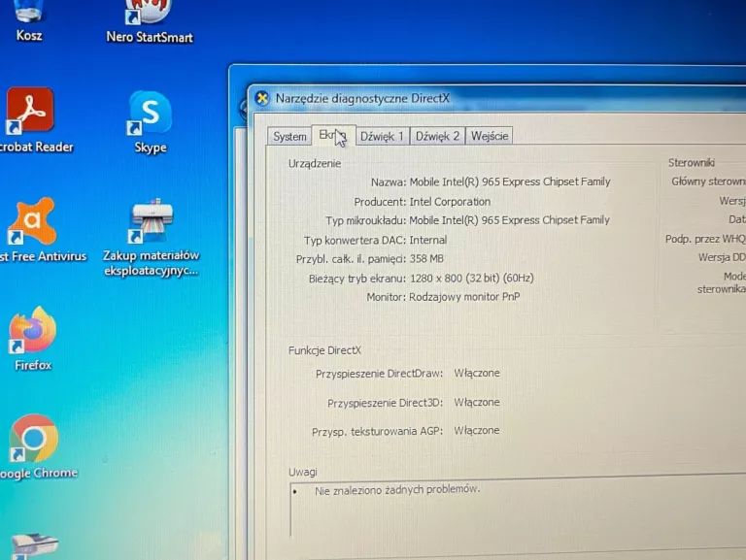
Task: Select the Zakup materiałów eksploatacyjnych printer icon
Action: [152, 238]
